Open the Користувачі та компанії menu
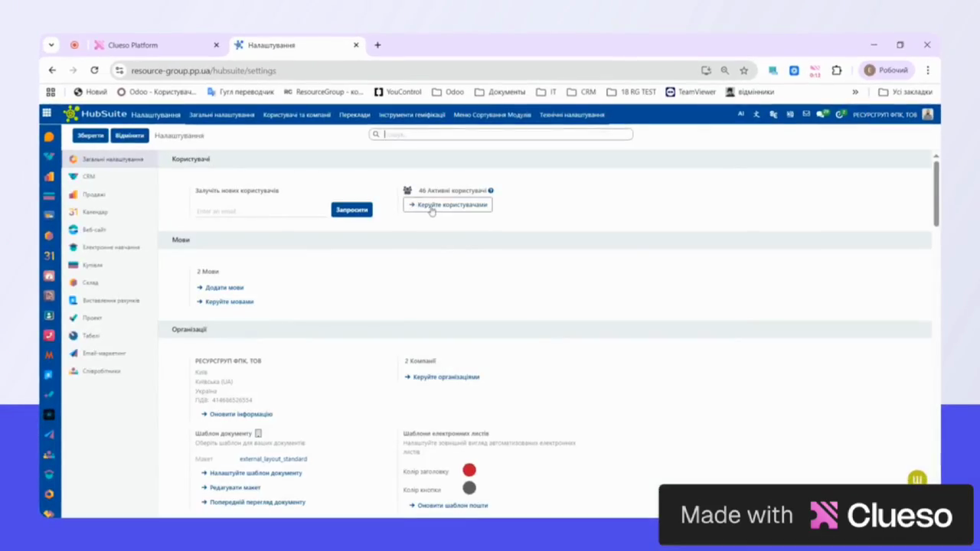The image size is (980, 551). [296, 115]
